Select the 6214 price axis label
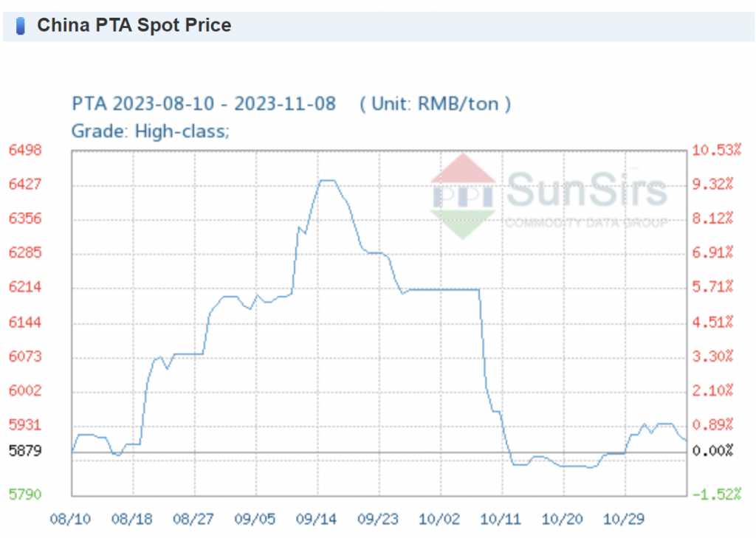This screenshot has height=538, width=756. [25, 288]
